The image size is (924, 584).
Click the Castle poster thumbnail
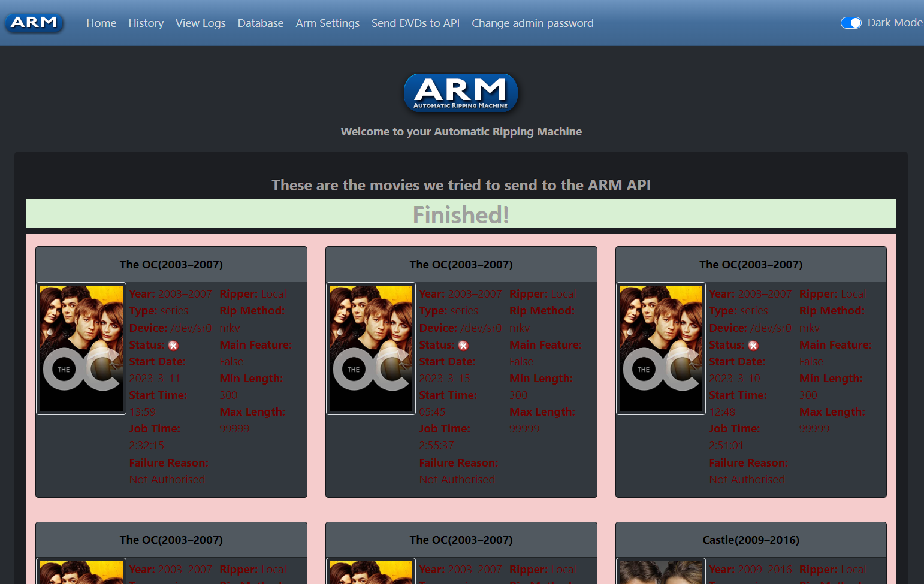coord(660,574)
